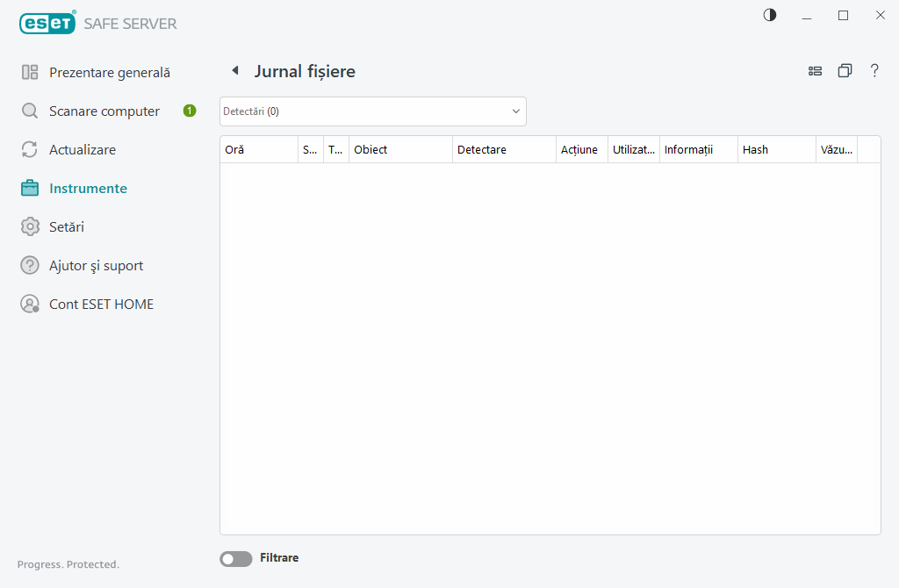Toggle the dark/light contrast theme icon

pyautogui.click(x=770, y=15)
